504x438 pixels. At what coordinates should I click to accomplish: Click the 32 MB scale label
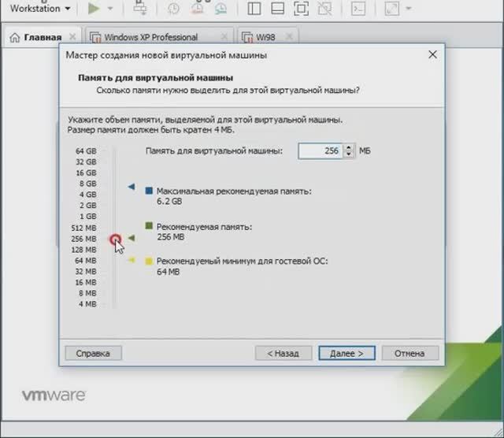(x=86, y=272)
